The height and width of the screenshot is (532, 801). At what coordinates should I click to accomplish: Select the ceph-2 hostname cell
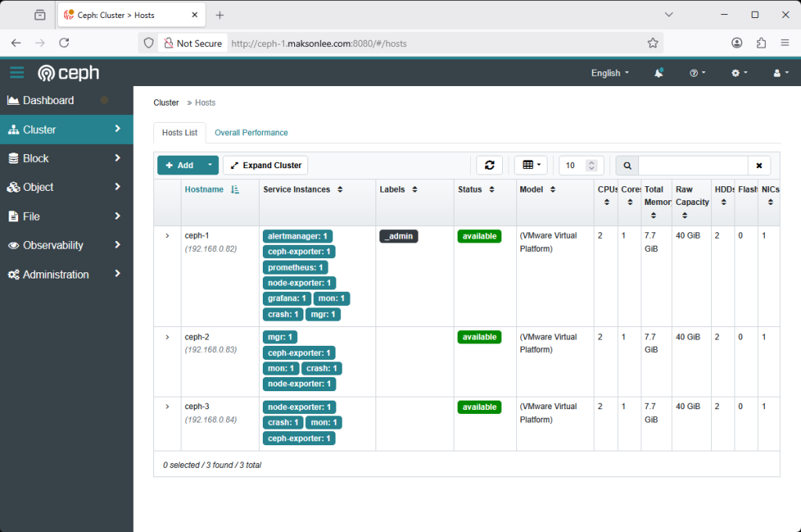click(x=220, y=361)
